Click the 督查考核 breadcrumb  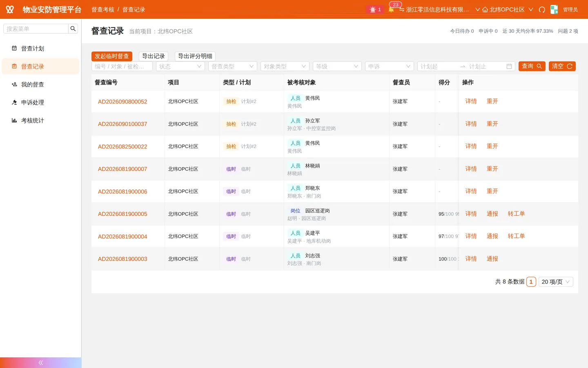(x=103, y=9)
